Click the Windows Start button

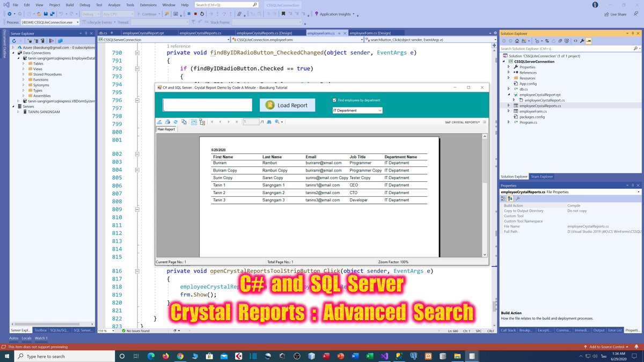(7, 356)
